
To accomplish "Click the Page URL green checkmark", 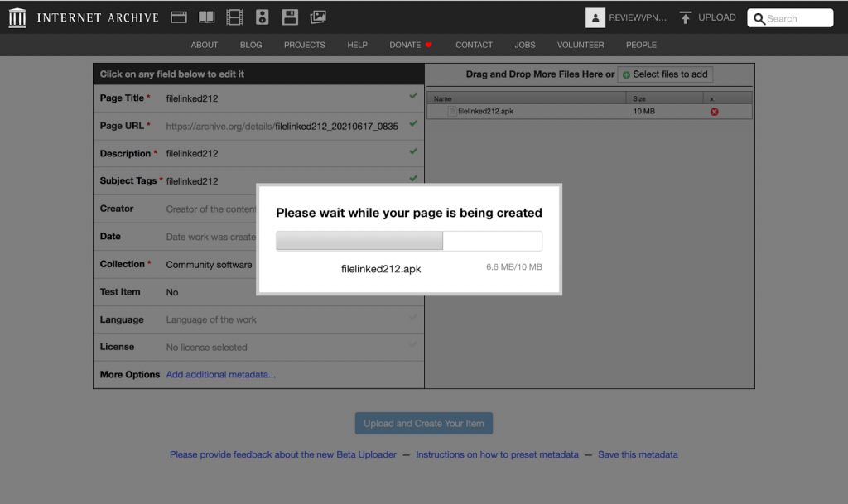I will tap(413, 123).
